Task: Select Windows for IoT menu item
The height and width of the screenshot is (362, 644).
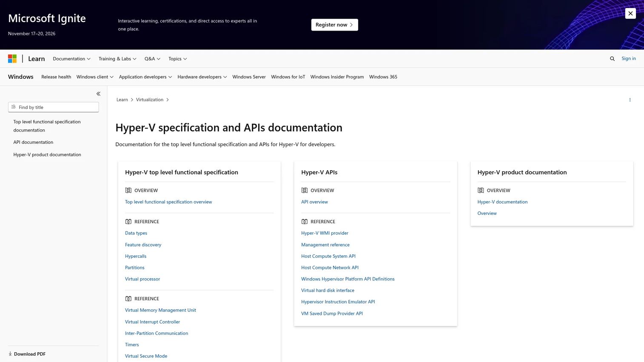Action: click(288, 77)
